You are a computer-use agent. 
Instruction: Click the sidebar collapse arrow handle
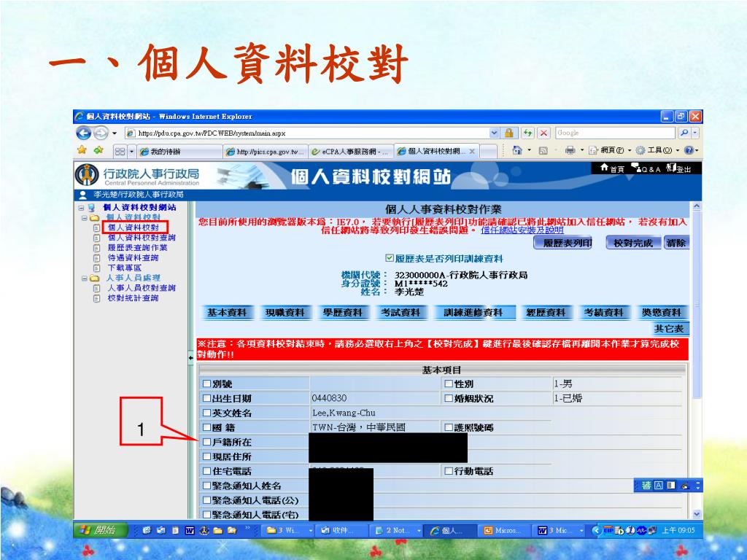point(191,357)
